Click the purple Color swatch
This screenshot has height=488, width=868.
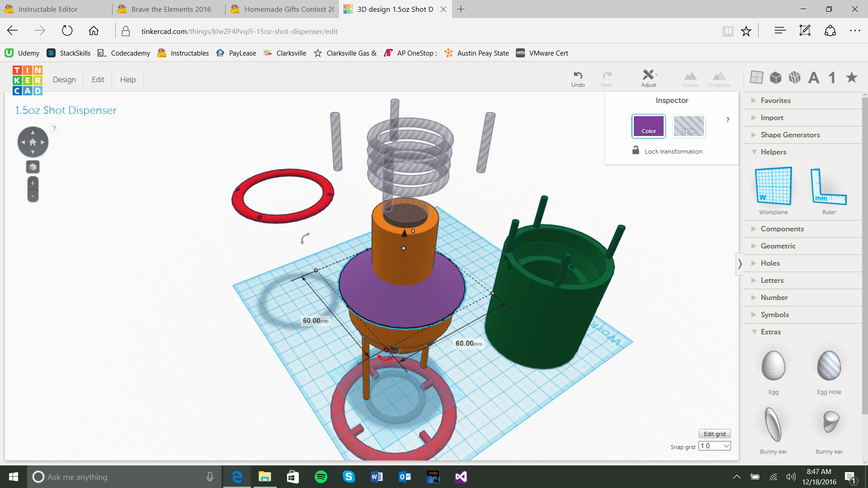[x=648, y=126]
